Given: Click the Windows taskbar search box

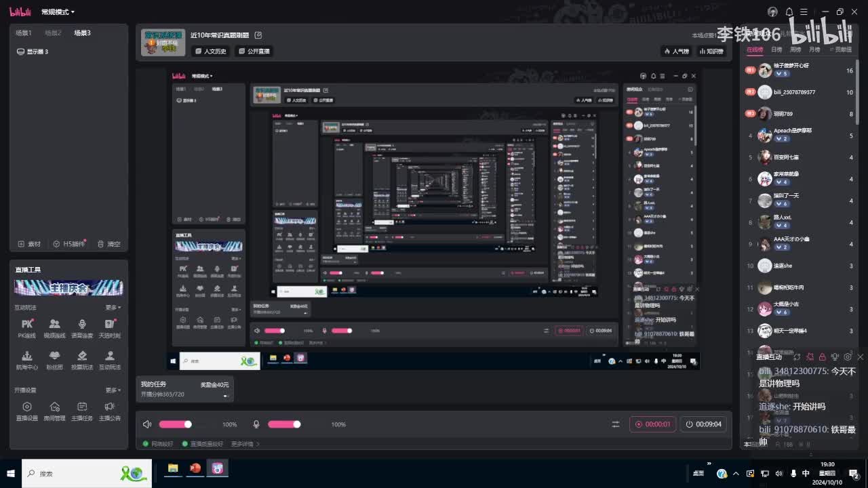Looking at the screenshot, I should point(87,473).
